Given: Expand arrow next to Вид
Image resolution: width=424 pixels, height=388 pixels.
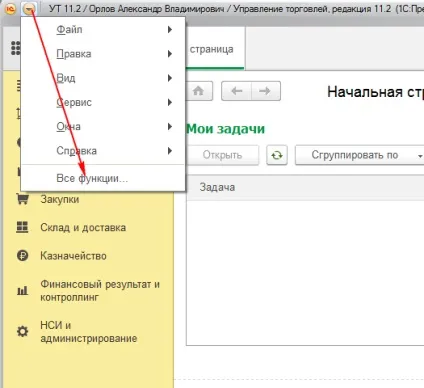Looking at the screenshot, I should tap(170, 78).
